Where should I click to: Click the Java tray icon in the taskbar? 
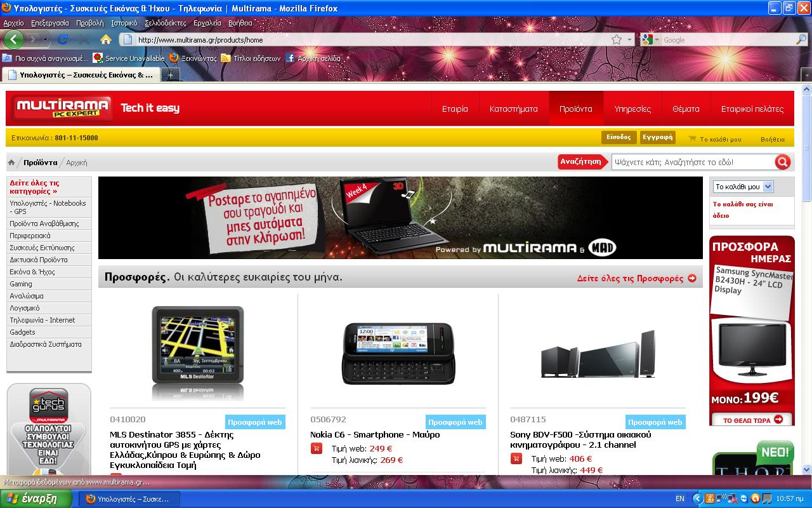[710, 498]
